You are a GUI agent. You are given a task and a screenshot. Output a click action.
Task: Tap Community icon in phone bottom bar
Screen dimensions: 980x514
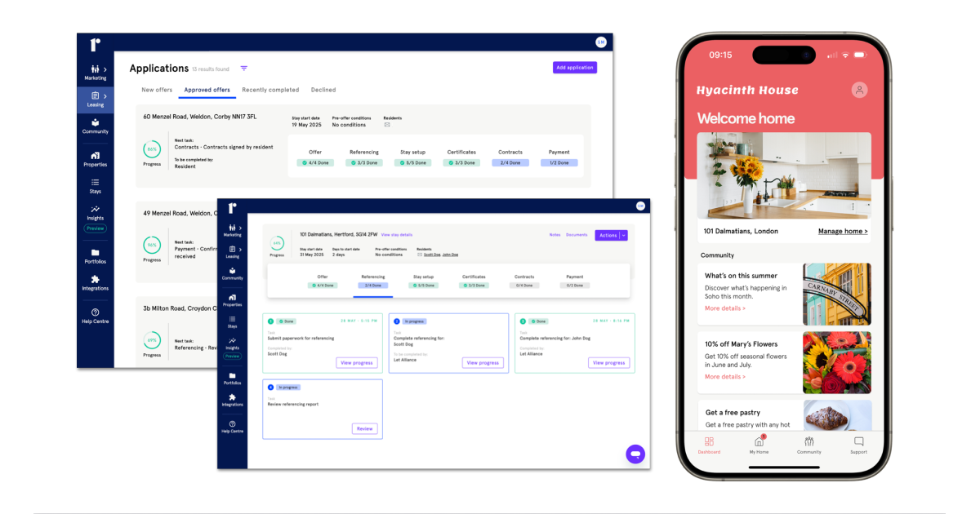click(809, 441)
